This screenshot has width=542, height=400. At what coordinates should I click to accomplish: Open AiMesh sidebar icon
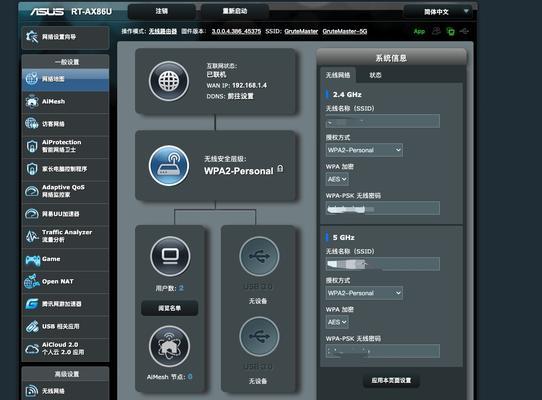coord(31,101)
